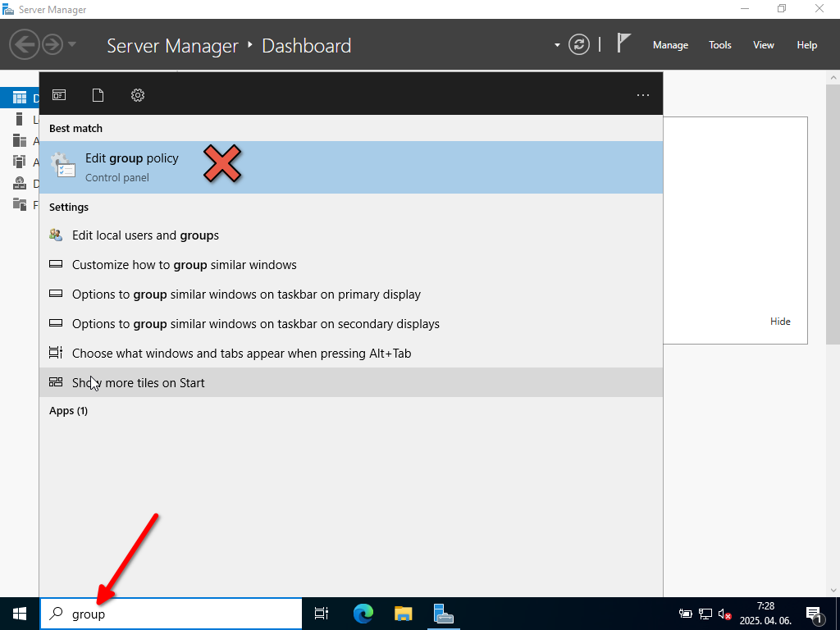Open the Manage menu

670,45
